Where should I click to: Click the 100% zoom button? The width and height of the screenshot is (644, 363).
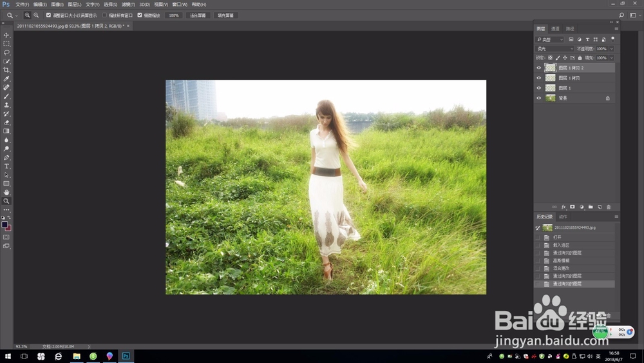point(174,15)
